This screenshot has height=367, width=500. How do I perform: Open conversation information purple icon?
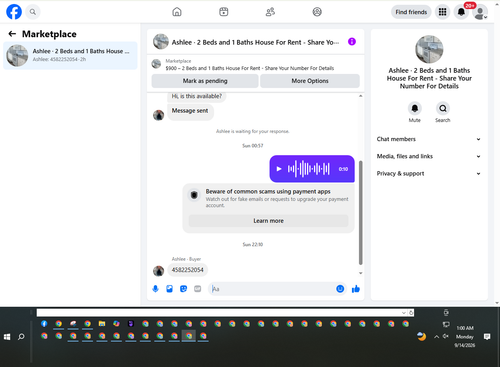[352, 42]
